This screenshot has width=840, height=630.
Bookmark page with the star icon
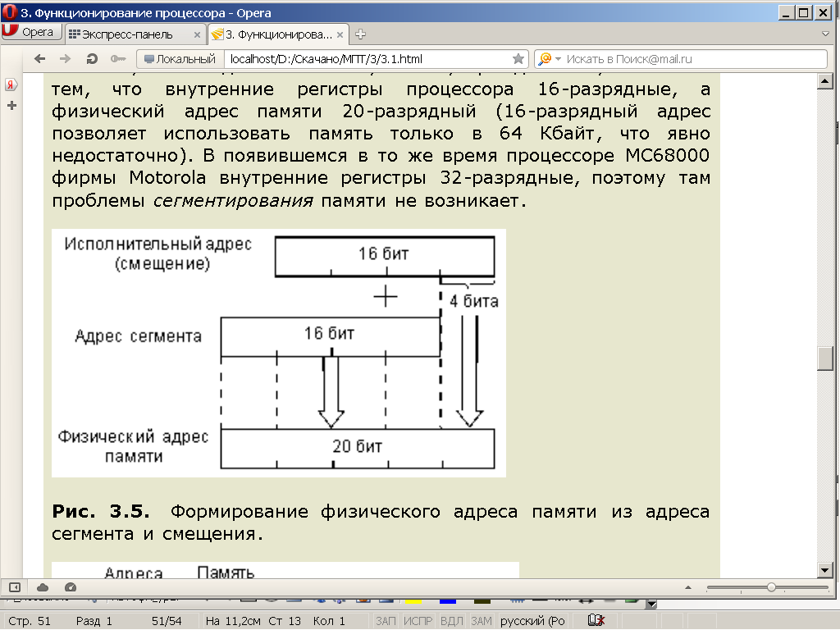pos(518,59)
